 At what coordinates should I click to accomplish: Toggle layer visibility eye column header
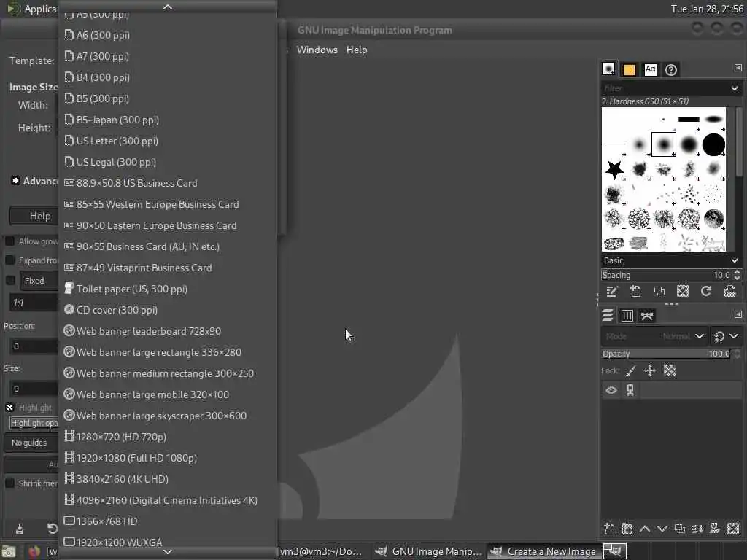coord(611,391)
